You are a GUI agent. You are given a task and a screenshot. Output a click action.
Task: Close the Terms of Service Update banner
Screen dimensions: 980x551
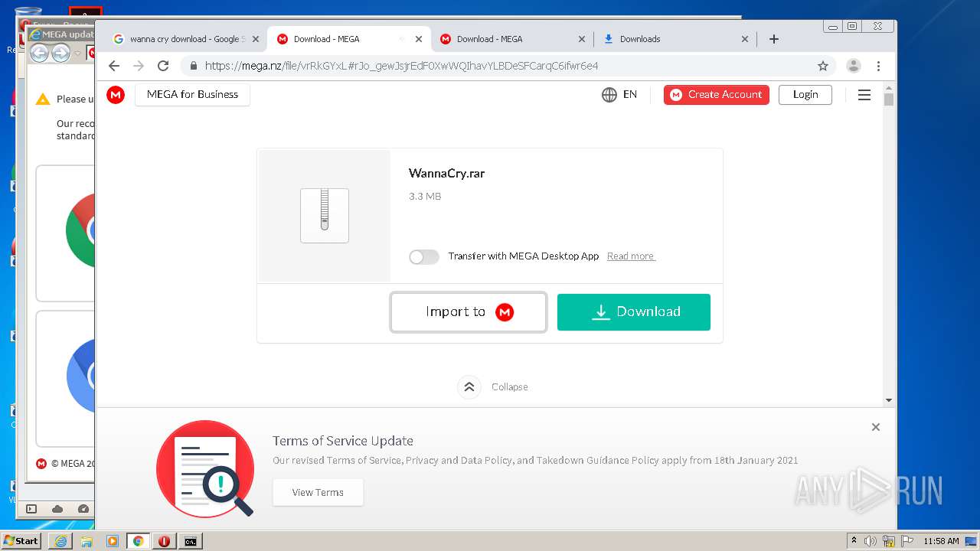[876, 427]
